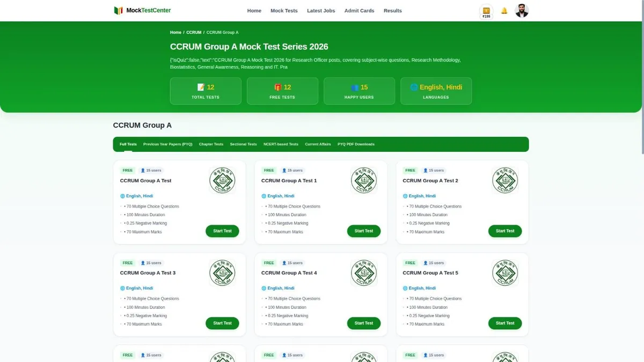Open the MockTestCenter logo home link
The height and width of the screenshot is (362, 644).
pos(142,10)
